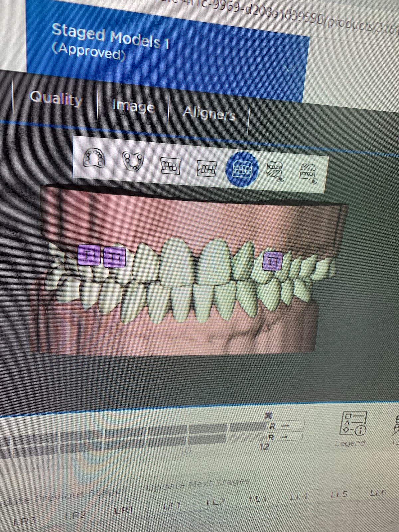The width and height of the screenshot is (399, 532).
Task: Select the highlighted front bite view icon
Action: point(242,169)
